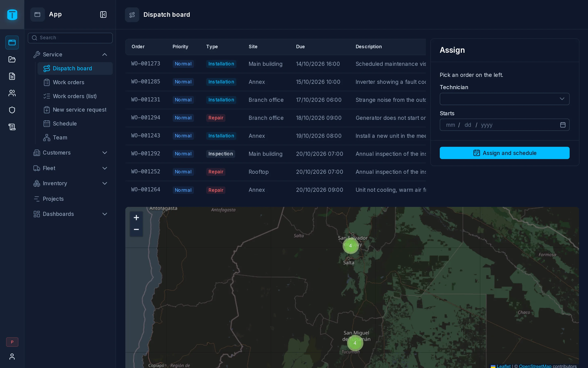Open Projects in the sidebar
Image resolution: width=588 pixels, height=368 pixels.
click(70, 199)
